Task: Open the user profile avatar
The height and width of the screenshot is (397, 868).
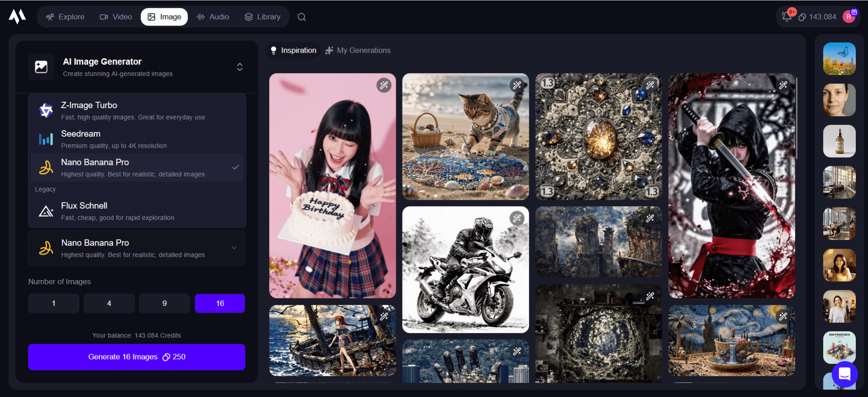Action: (849, 17)
